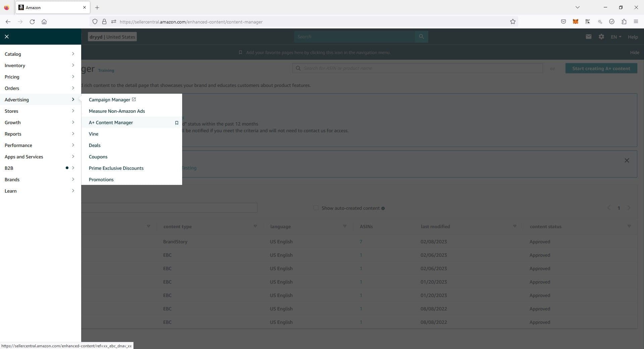This screenshot has width=644, height=349.
Task: Click the tracking protection shield icon
Action: [95, 22]
